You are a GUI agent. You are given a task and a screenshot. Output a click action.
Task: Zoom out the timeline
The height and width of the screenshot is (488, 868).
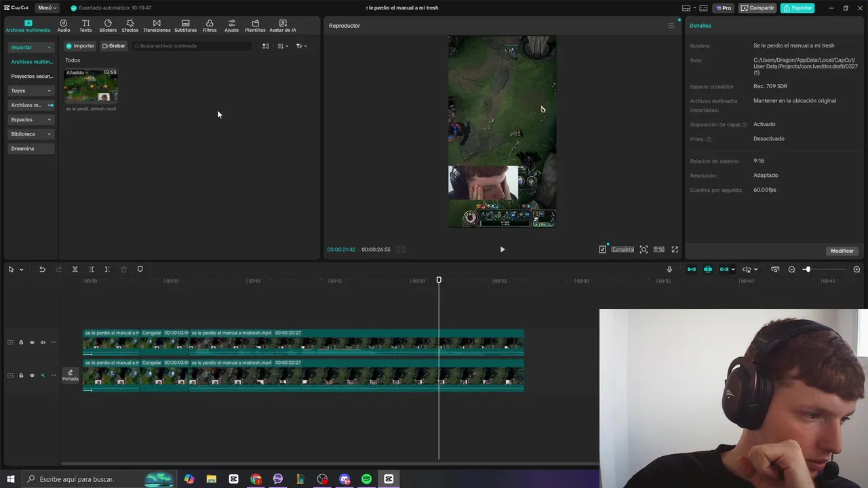[791, 270]
